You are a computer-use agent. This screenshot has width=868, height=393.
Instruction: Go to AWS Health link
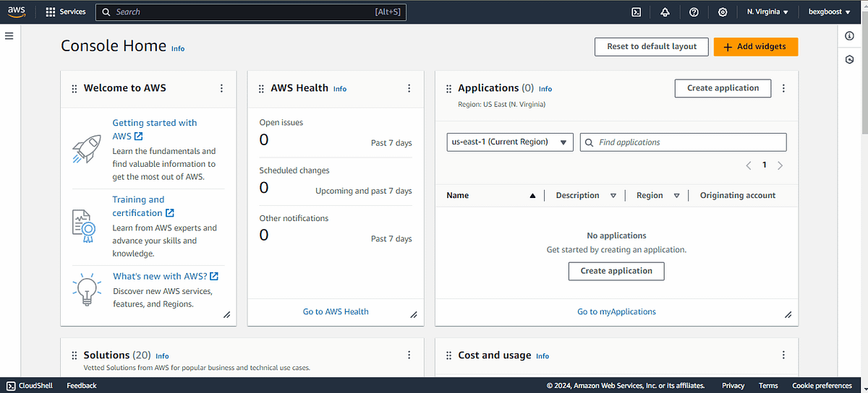click(336, 311)
